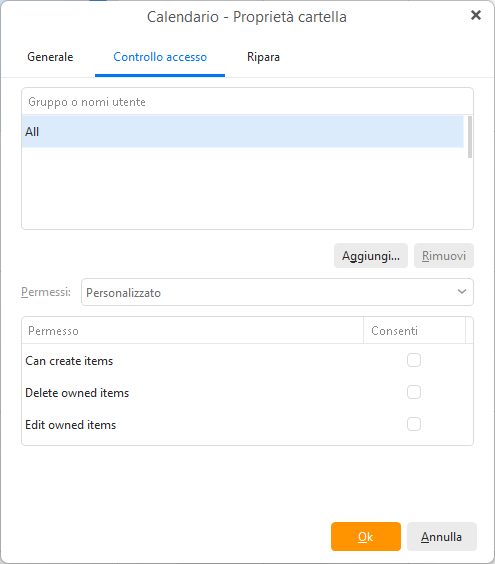Switch to the Generale tab
Screen dimensions: 495x564
[x=50, y=57]
